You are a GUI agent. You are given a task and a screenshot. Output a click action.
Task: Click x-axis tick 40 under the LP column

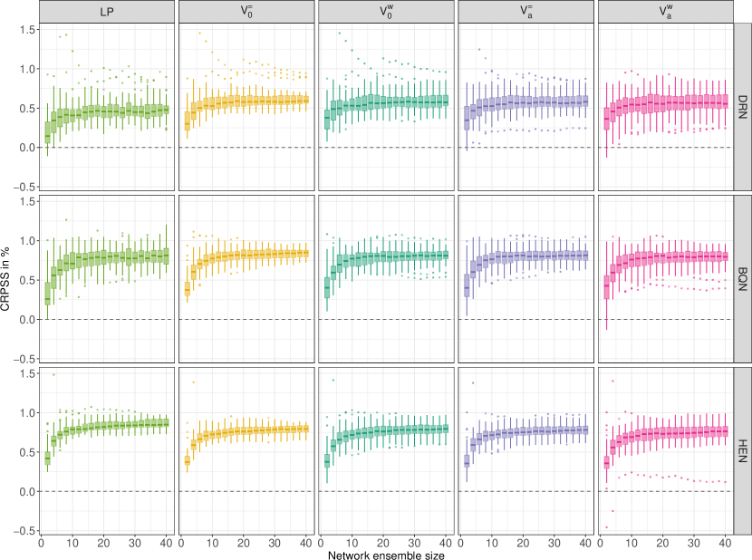click(166, 543)
